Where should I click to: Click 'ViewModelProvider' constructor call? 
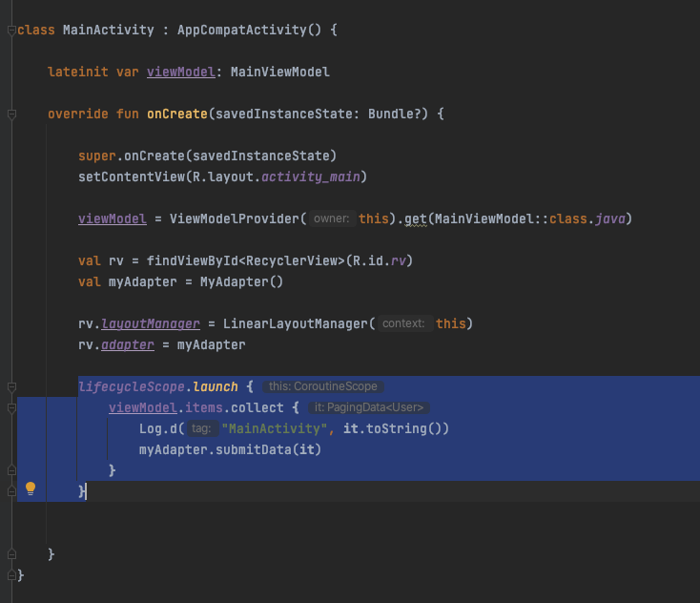(235, 218)
